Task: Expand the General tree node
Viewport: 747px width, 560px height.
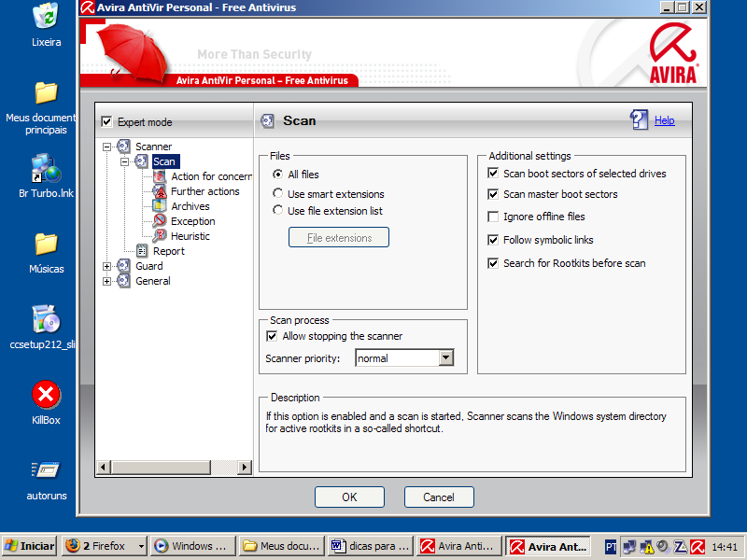Action: click(106, 282)
